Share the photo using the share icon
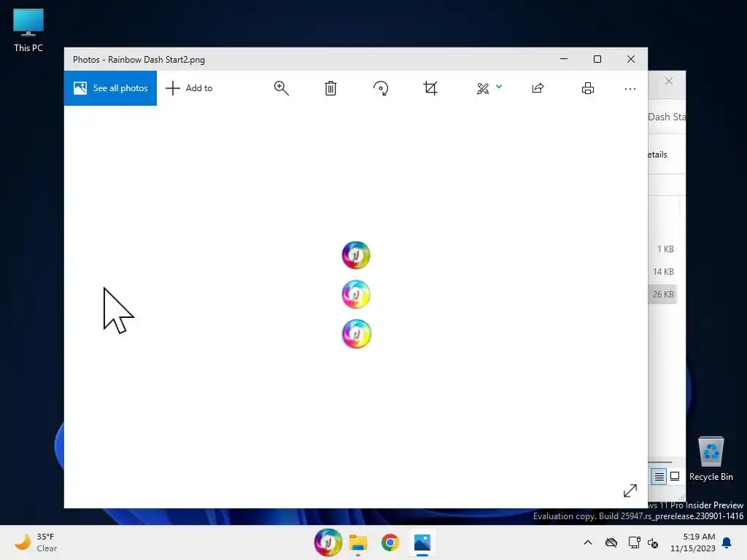The height and width of the screenshot is (560, 747). (538, 88)
